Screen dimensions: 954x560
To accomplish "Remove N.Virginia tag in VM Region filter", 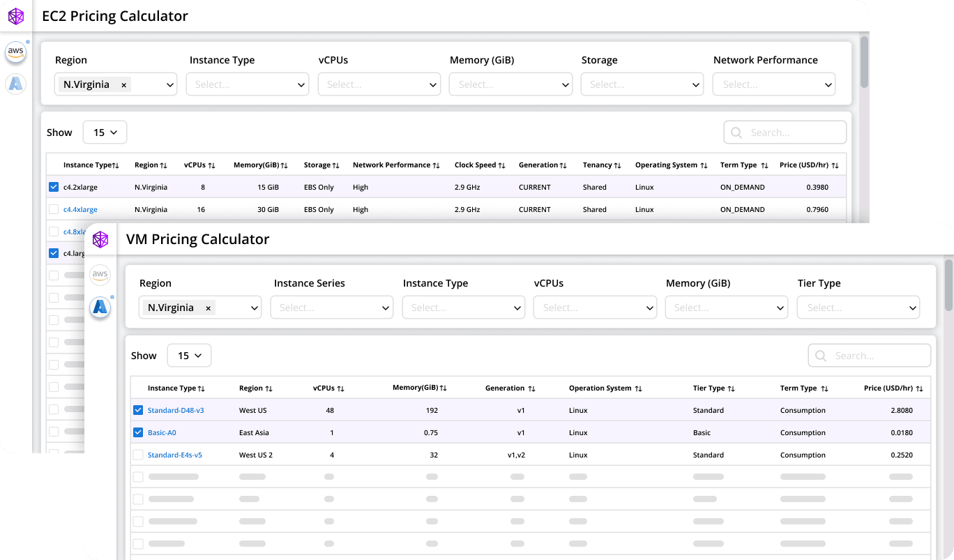I will click(208, 308).
